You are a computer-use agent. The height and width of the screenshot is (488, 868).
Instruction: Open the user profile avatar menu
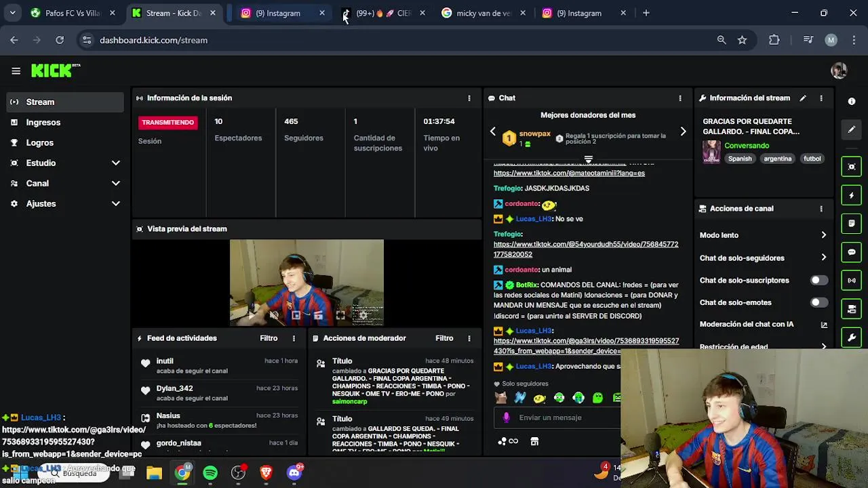[839, 70]
